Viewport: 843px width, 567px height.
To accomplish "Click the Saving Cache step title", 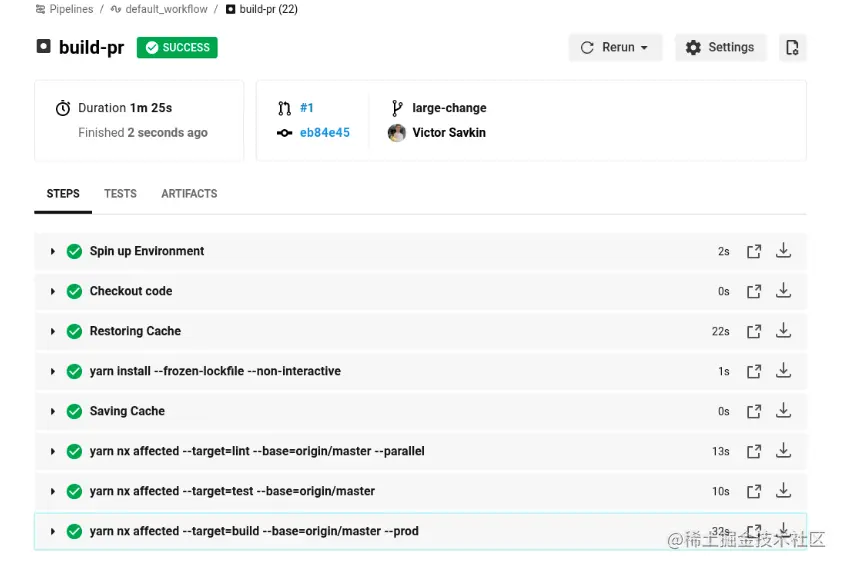I will (x=127, y=412).
